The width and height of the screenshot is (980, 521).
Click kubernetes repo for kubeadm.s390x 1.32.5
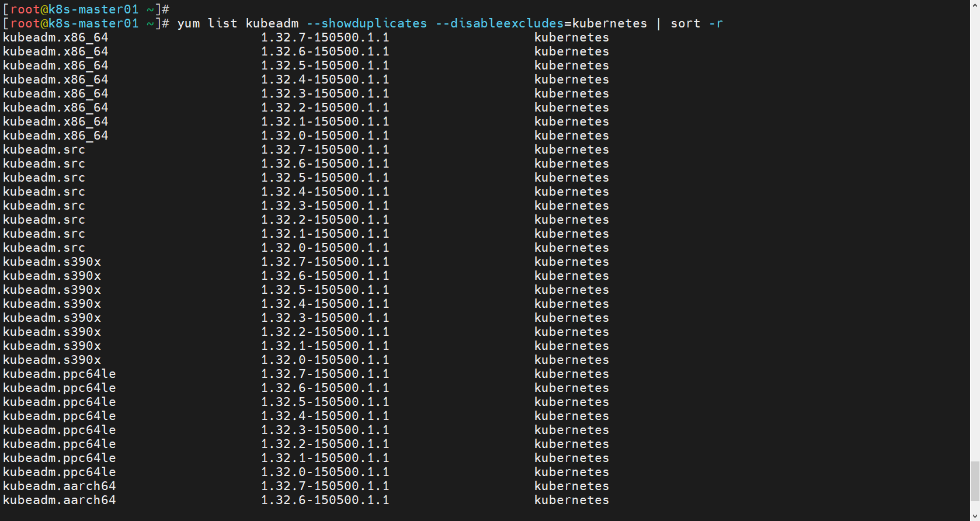[572, 290]
